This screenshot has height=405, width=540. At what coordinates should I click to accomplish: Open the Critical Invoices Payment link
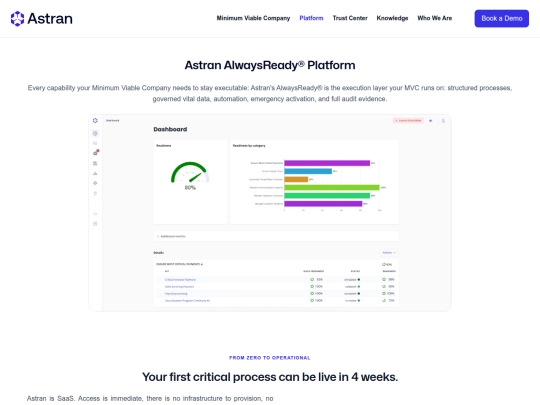[180, 280]
